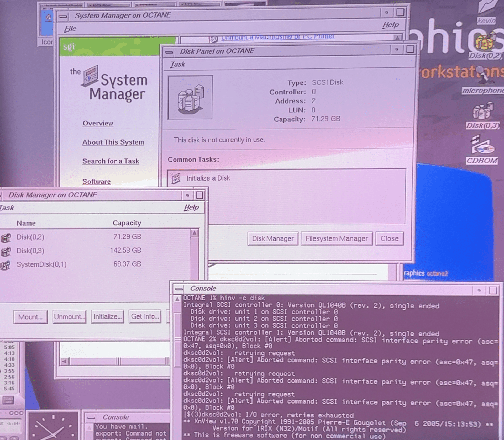Screen dimensions: 504x440
Task: Maximize the Disk Panel window
Action: pos(410,49)
